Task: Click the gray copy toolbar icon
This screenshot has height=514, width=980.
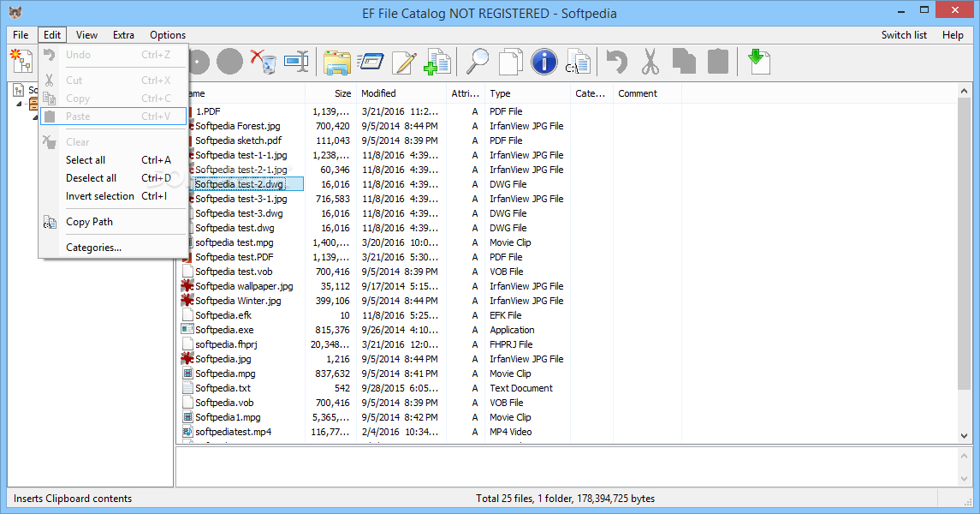Action: point(684,62)
